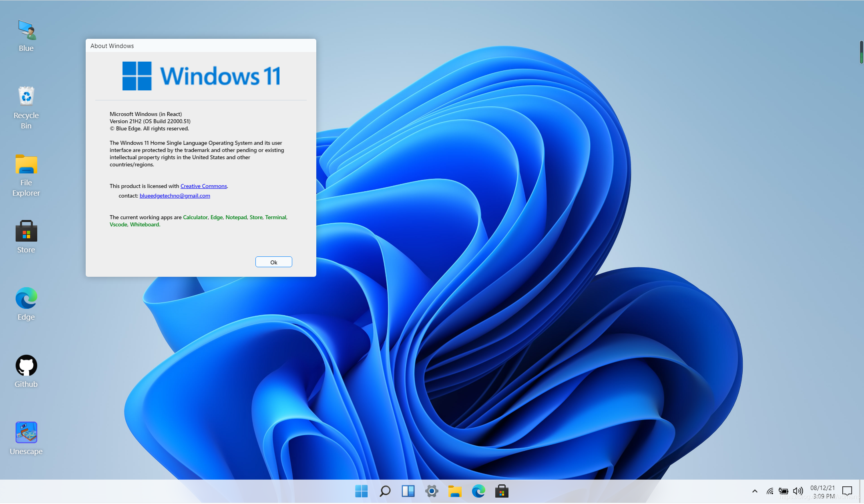Screen dimensions: 864x504
Task: Click the Start button on the taskbar
Action: (361, 491)
